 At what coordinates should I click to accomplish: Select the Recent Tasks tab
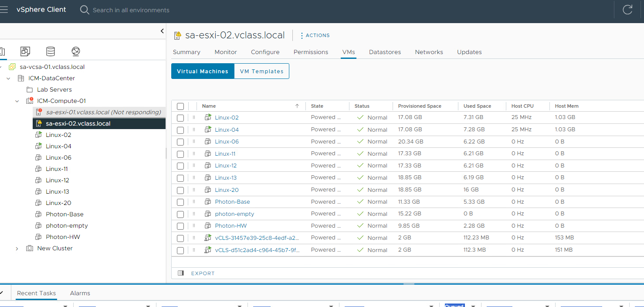(x=37, y=293)
